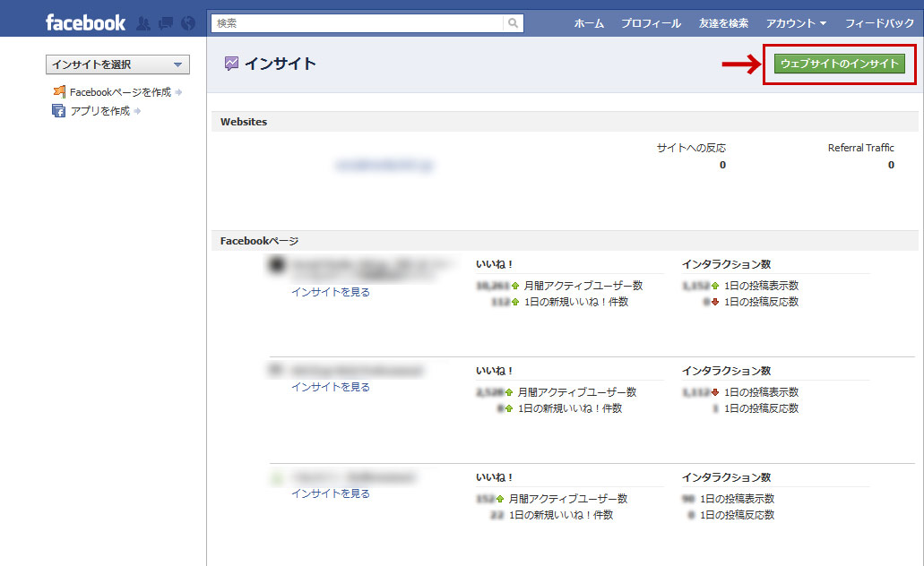924x566 pixels.
Task: Click the Facebookページ section header
Action: [x=565, y=241]
